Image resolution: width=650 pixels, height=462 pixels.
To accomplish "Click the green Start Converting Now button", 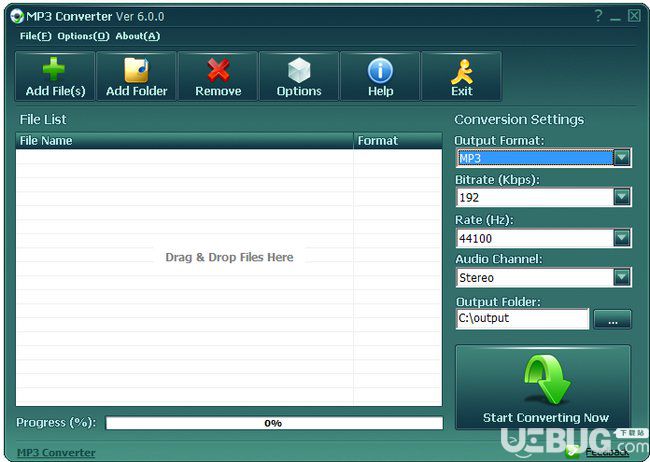I will pos(543,387).
